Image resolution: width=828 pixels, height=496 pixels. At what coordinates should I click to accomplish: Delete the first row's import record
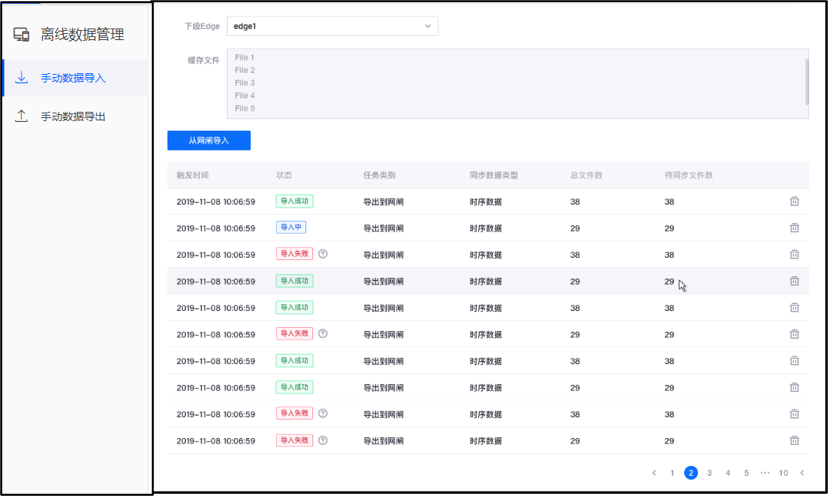click(794, 201)
